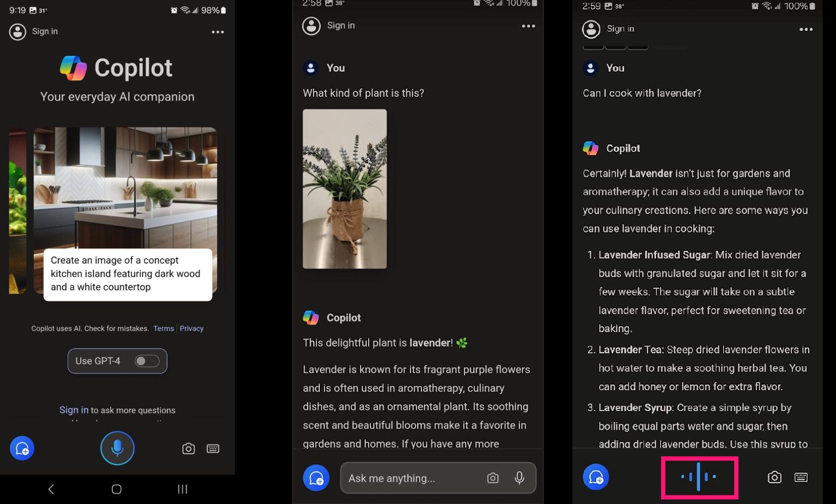Tap Android recent apps button
This screenshot has width=836, height=504.
tap(182, 489)
